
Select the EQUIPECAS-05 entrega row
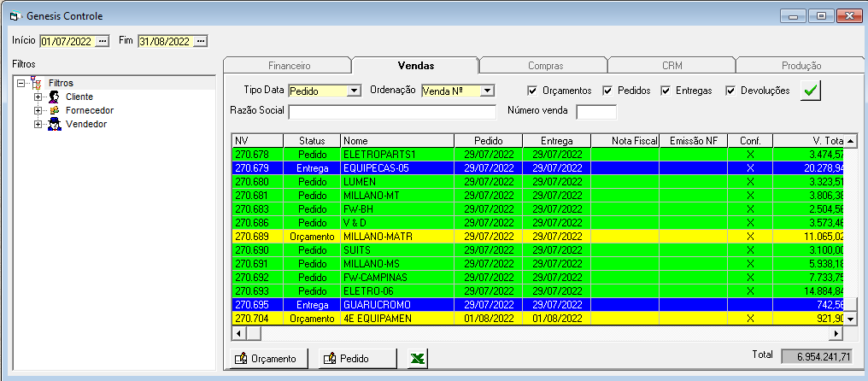tap(537, 167)
